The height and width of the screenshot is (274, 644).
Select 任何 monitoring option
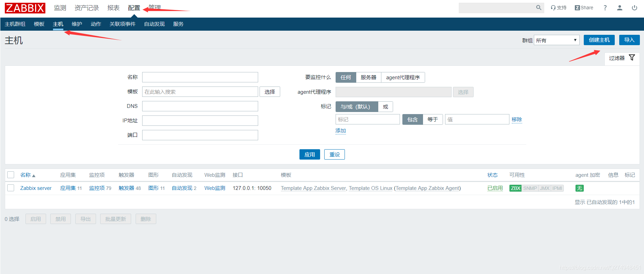click(x=346, y=78)
